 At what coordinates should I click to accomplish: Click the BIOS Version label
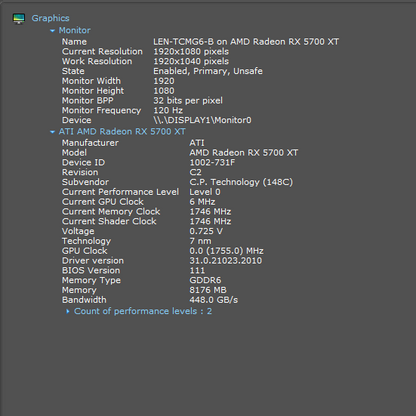tap(91, 271)
